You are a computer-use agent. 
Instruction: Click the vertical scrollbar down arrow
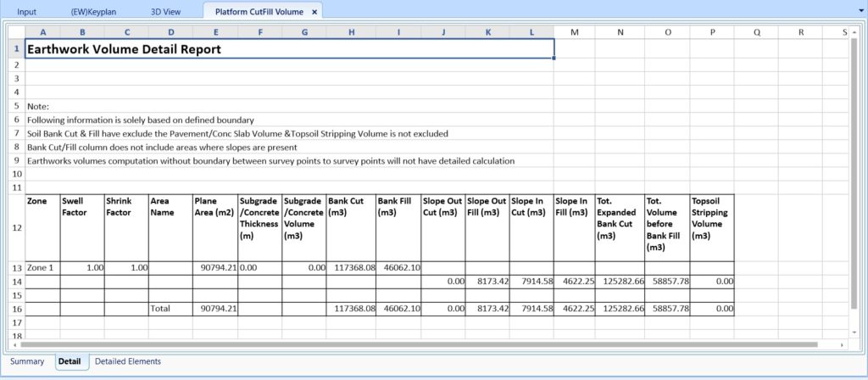coord(854,332)
